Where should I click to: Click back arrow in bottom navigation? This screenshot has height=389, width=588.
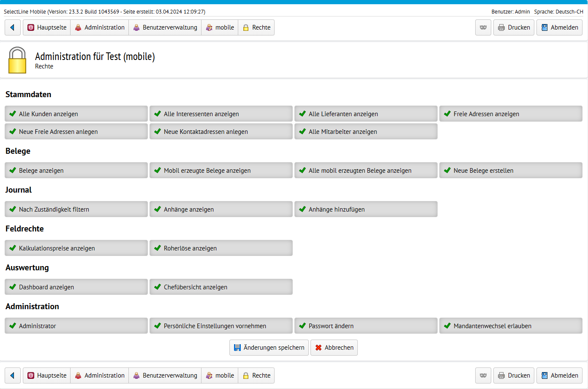[x=13, y=375]
